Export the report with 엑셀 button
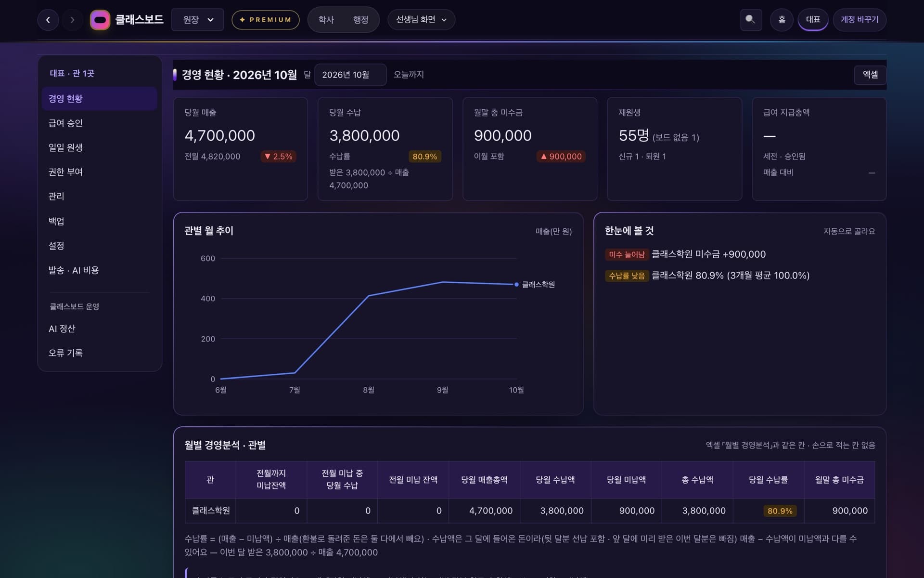924x578 pixels. point(870,75)
